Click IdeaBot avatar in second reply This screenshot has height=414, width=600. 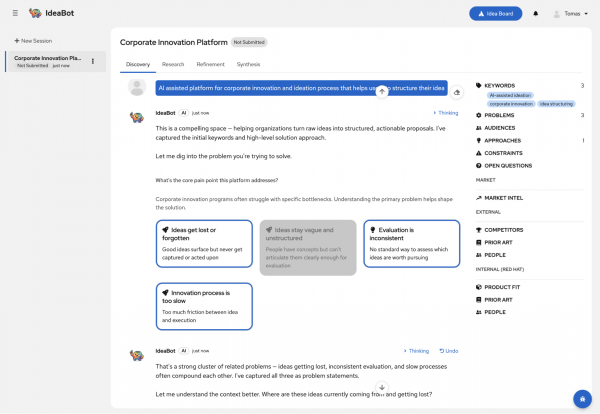coord(137,355)
